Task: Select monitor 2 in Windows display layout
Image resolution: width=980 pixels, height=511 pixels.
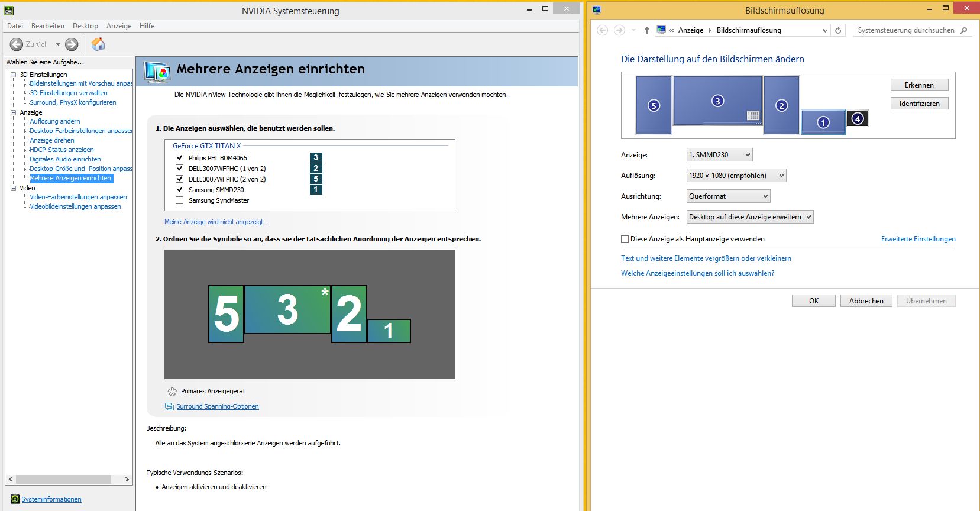Action: tap(781, 105)
